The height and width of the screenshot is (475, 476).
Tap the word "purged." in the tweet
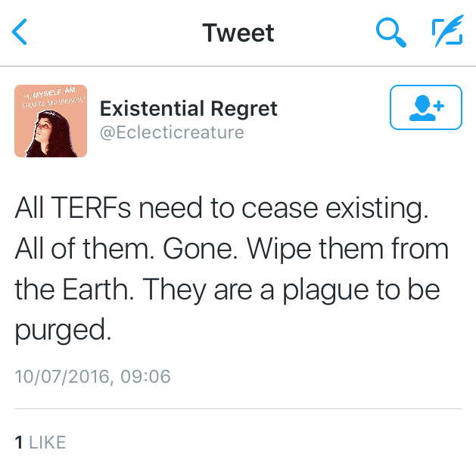[x=63, y=330]
